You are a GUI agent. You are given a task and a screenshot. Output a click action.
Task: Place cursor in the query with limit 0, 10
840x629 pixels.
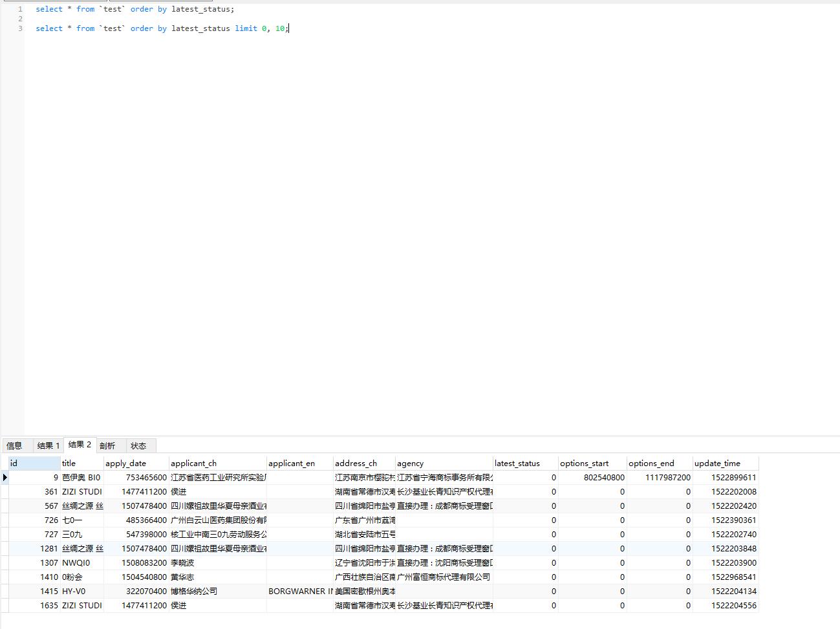[x=162, y=28]
